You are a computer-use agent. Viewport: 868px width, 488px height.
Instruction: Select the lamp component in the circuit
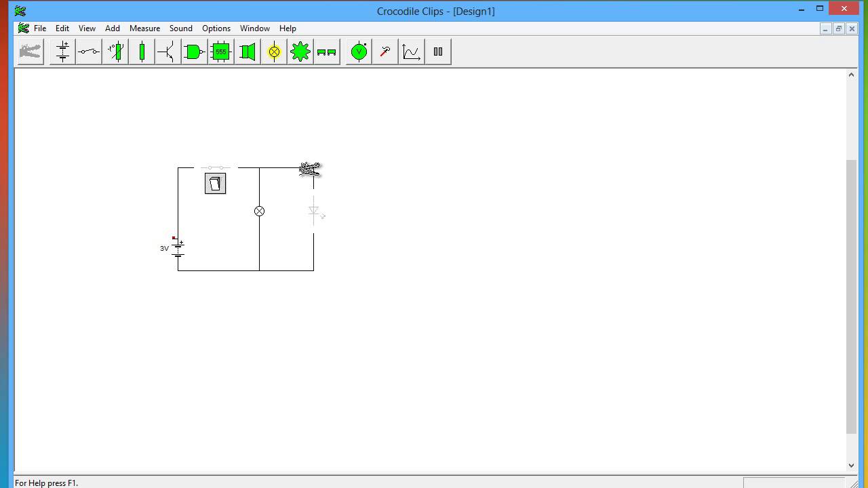coord(259,211)
